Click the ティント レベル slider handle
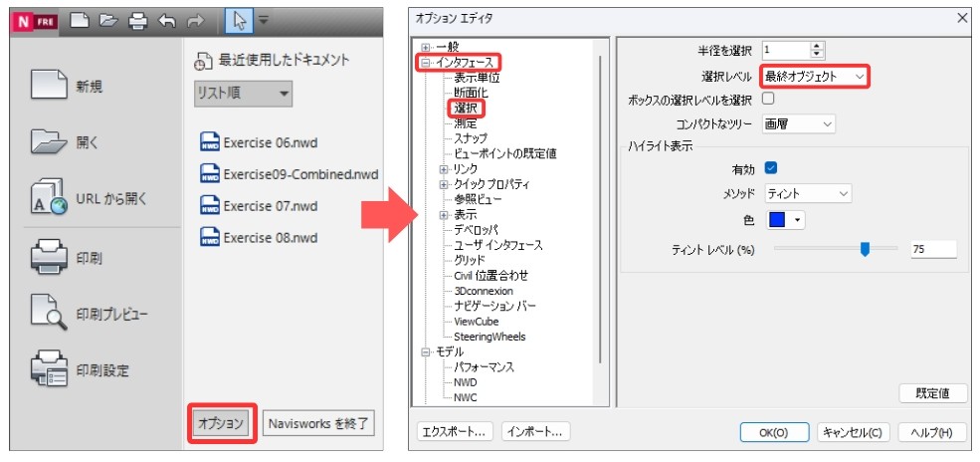The image size is (980, 462). tap(865, 249)
